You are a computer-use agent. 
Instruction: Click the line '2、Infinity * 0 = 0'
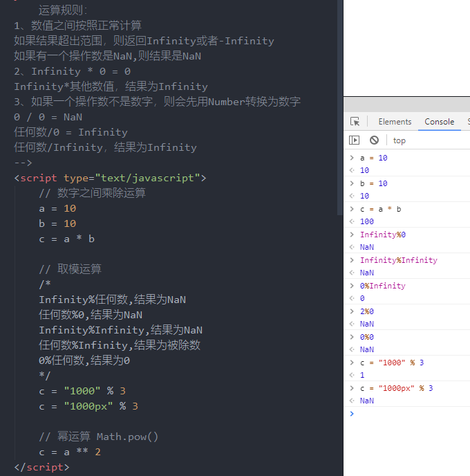pyautogui.click(x=72, y=71)
